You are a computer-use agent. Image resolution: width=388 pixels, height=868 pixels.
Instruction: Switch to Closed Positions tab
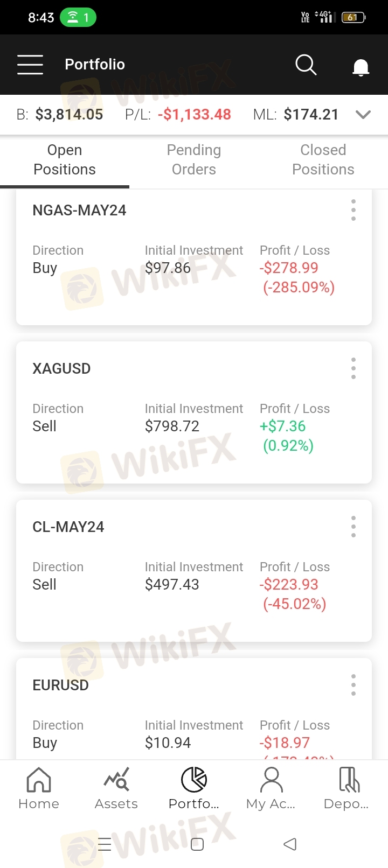(x=323, y=160)
